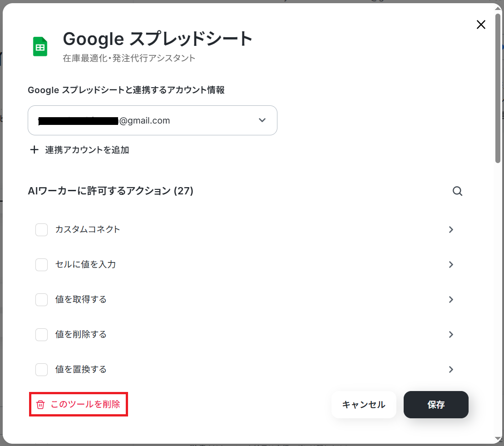Viewport: 504px width, 446px height.
Task: Click the AIワーカーに許可するアクション (27) heading
Action: point(111,191)
